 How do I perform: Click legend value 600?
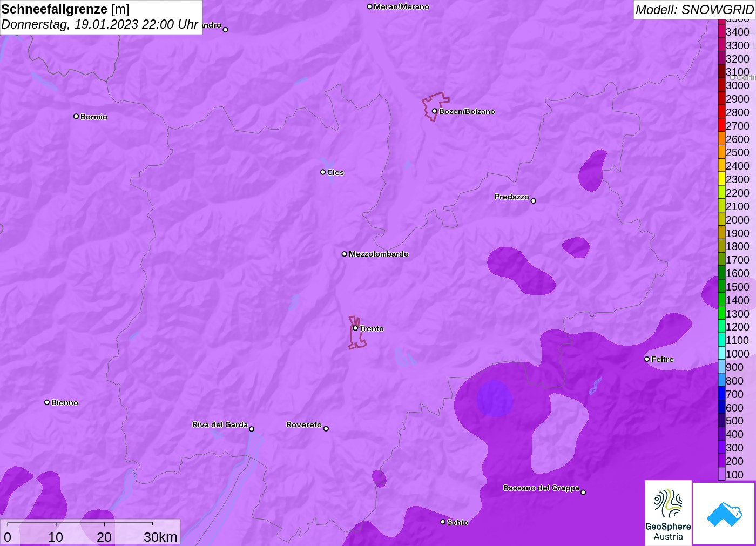734,408
